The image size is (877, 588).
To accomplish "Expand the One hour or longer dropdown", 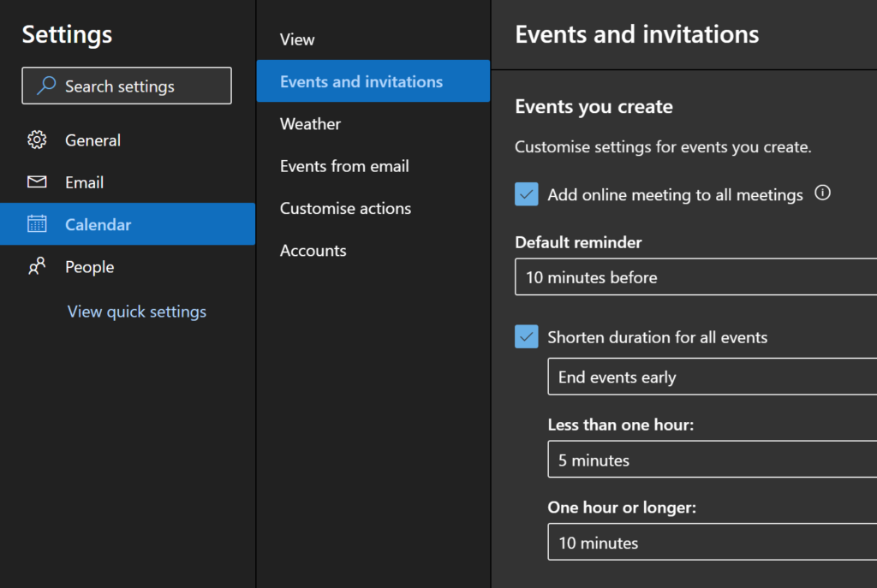I will pyautogui.click(x=712, y=542).
